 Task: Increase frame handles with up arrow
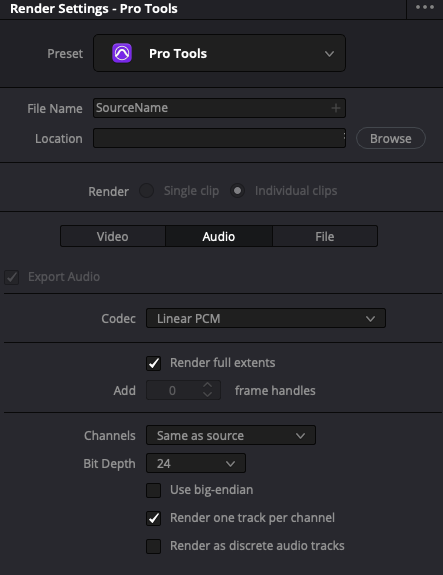(x=208, y=385)
